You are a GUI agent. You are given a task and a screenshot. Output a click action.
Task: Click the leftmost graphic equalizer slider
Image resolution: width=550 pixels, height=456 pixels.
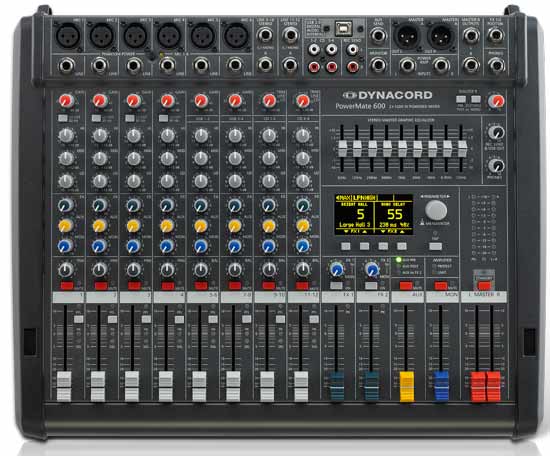click(342, 149)
